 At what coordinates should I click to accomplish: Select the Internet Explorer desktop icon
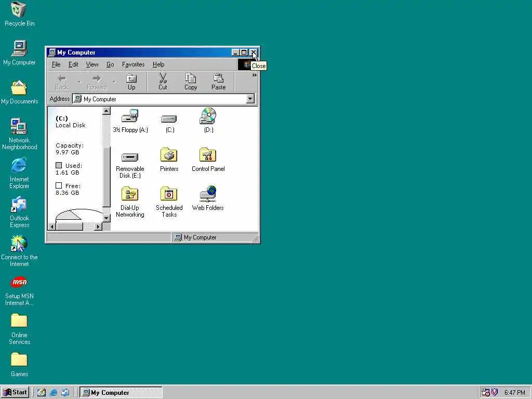point(19,173)
